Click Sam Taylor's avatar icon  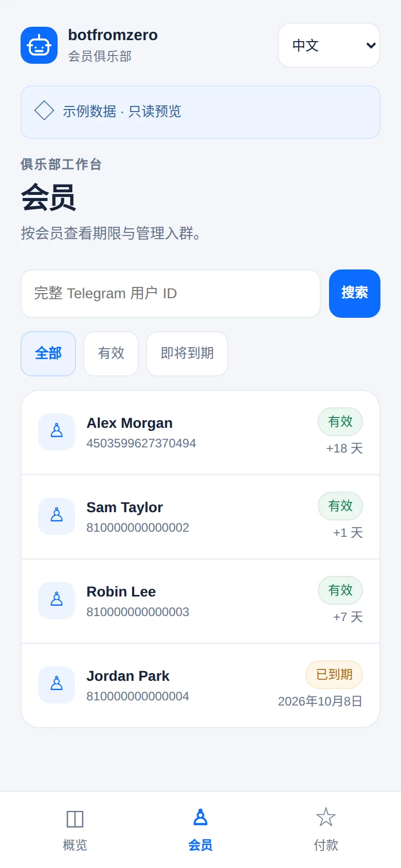57,516
